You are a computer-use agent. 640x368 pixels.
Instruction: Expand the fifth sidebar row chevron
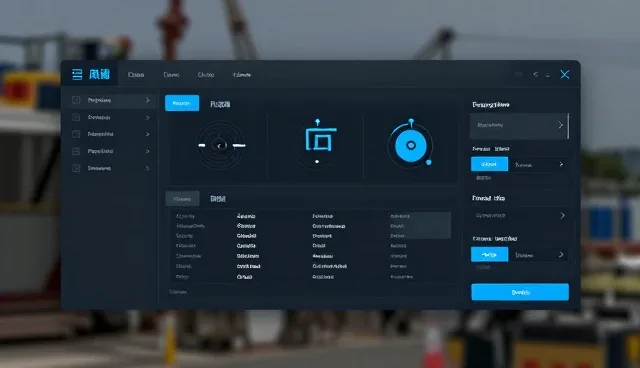147,168
